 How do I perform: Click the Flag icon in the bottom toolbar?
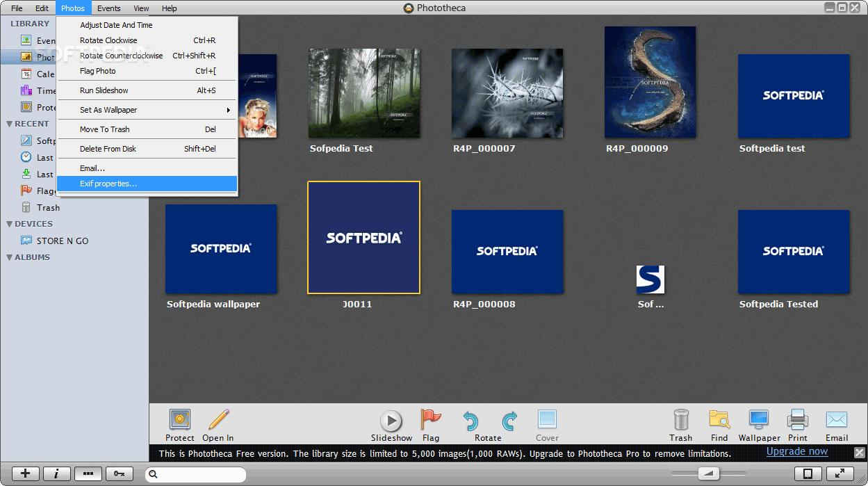tap(431, 419)
